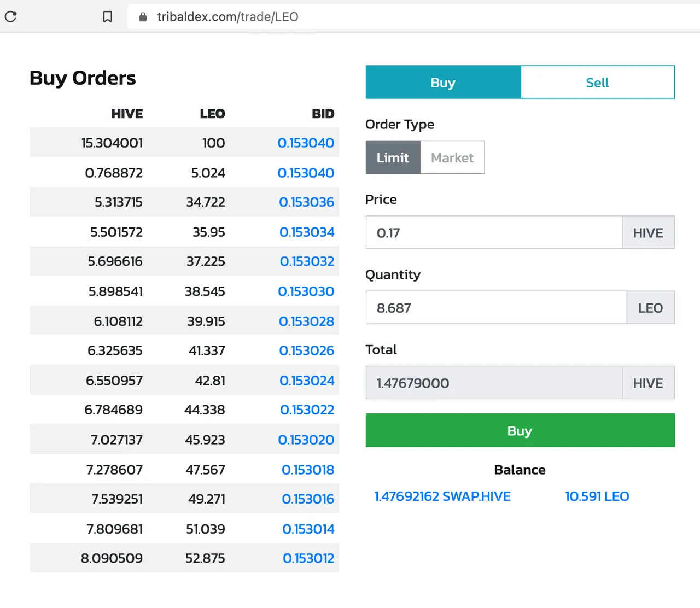
Task: Click the LEO amount 47.567
Action: pos(206,470)
